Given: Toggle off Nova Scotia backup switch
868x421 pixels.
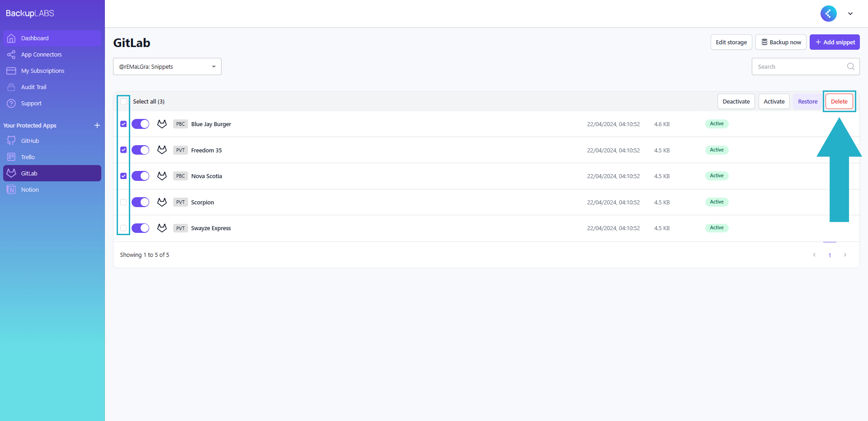Looking at the screenshot, I should (x=141, y=176).
